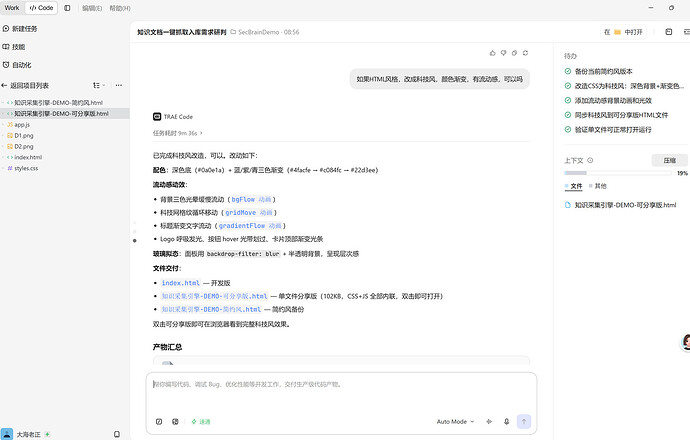
Task: Click the slash-command icon in the chat input
Action: point(159,422)
